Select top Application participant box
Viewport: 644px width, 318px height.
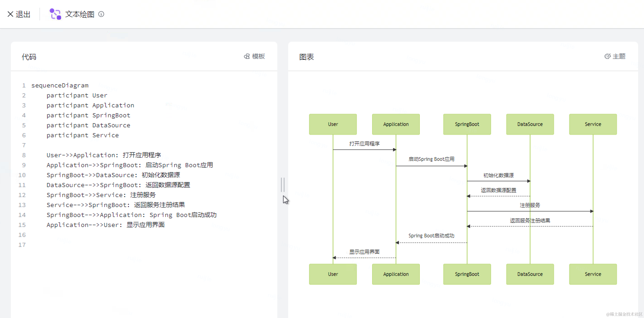pyautogui.click(x=396, y=124)
